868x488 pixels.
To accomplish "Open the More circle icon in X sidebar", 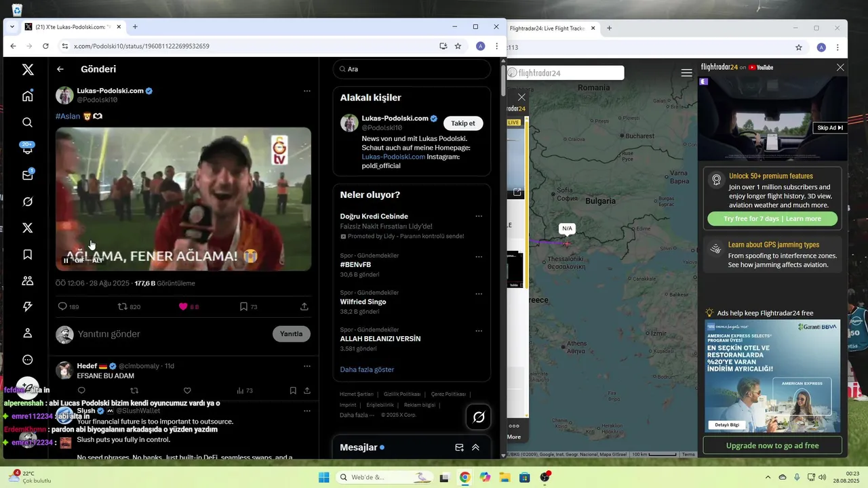I will click(27, 360).
